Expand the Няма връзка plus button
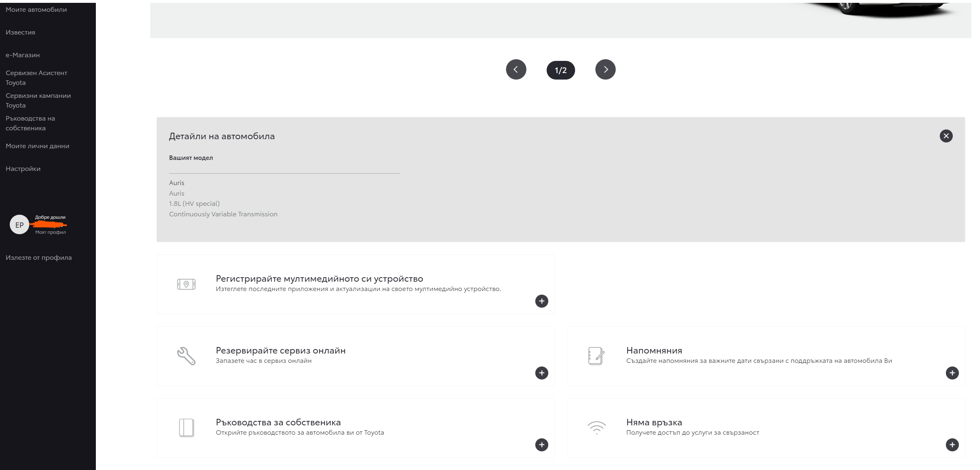 (x=952, y=445)
